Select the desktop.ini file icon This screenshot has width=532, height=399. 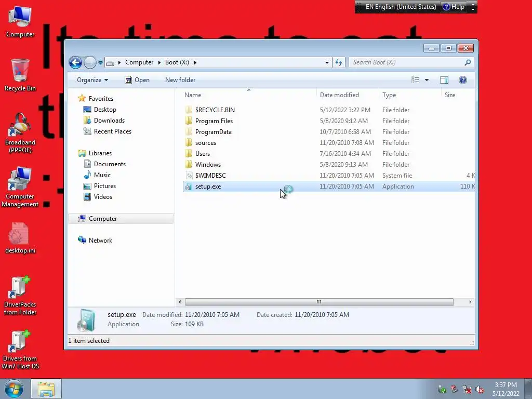tap(20, 238)
